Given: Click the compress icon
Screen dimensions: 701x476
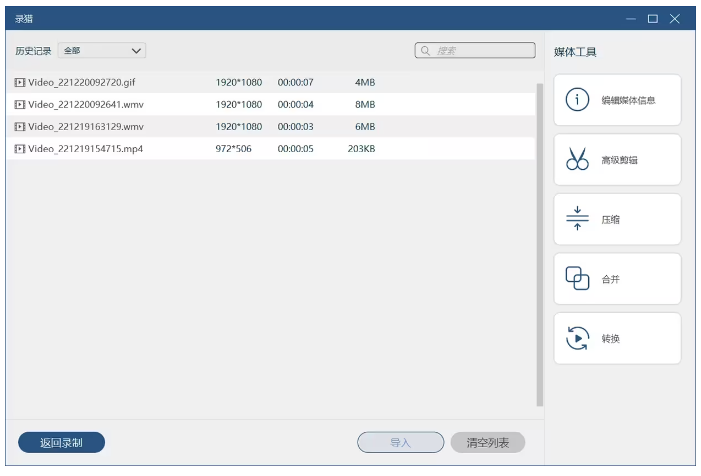Looking at the screenshot, I should coord(577,219).
